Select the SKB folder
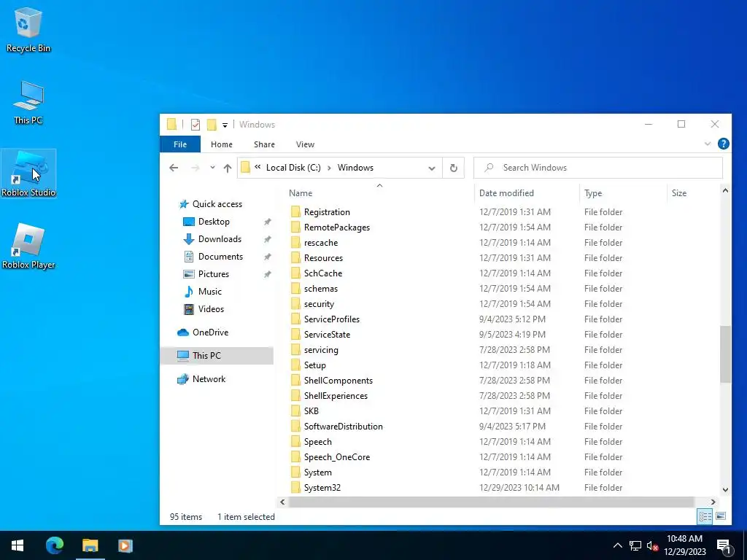 pyautogui.click(x=311, y=411)
